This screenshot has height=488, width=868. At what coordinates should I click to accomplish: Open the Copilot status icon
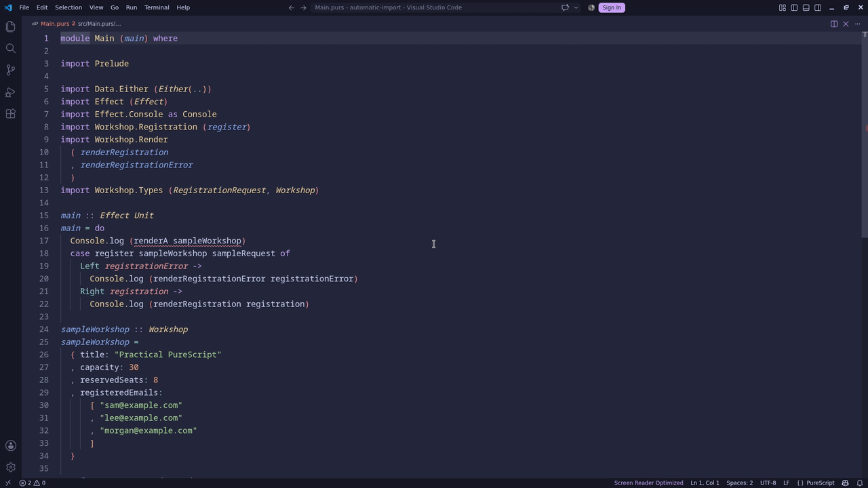pos(845,483)
